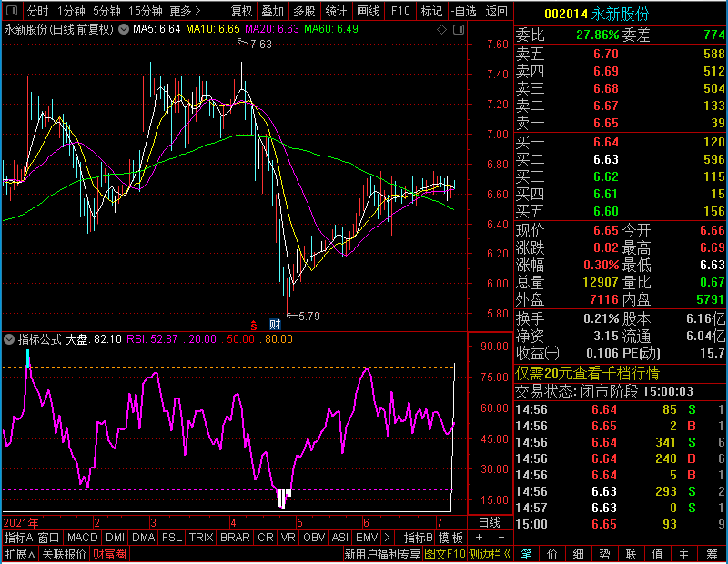Image resolution: width=728 pixels, height=564 pixels.
Task: Select the 筹 chips tab
Action: (712, 554)
